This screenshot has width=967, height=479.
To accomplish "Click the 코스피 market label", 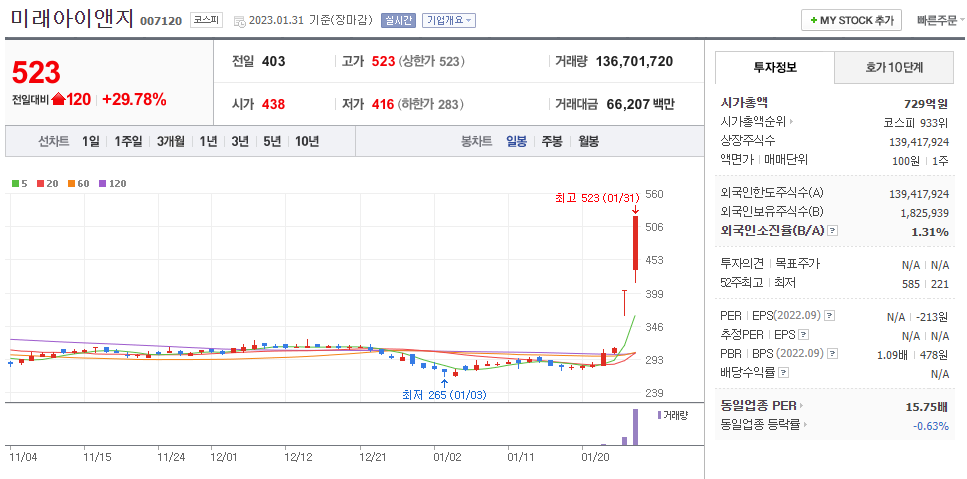I will click(206, 20).
